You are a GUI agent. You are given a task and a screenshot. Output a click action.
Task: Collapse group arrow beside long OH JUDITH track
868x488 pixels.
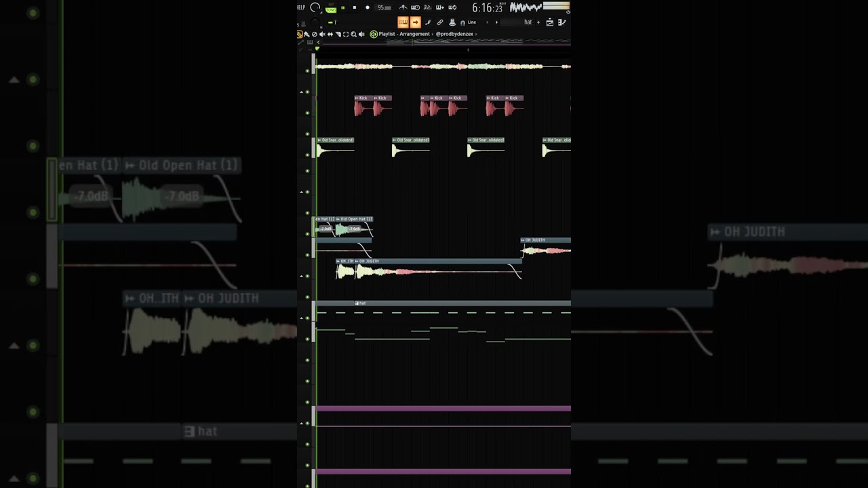pos(301,276)
